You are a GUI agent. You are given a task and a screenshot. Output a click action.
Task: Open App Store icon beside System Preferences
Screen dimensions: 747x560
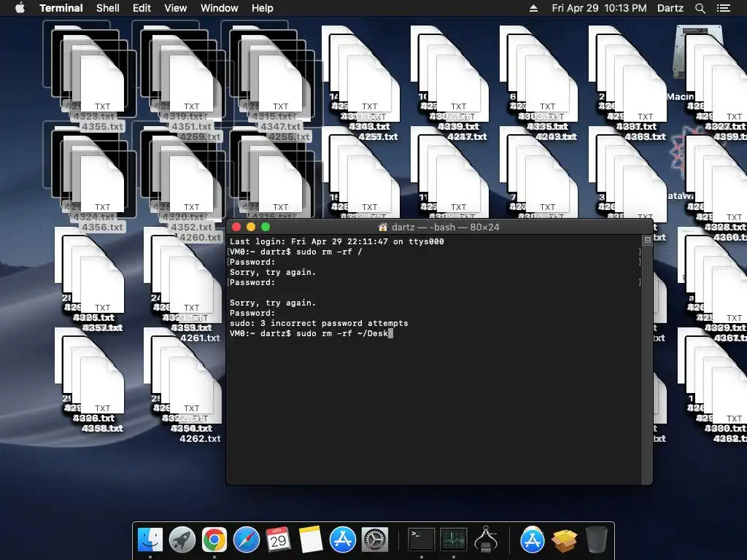point(343,540)
